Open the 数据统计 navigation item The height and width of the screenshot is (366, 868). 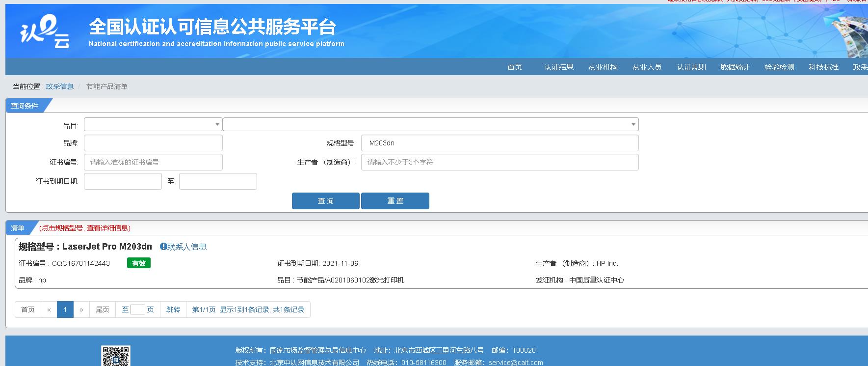point(735,67)
